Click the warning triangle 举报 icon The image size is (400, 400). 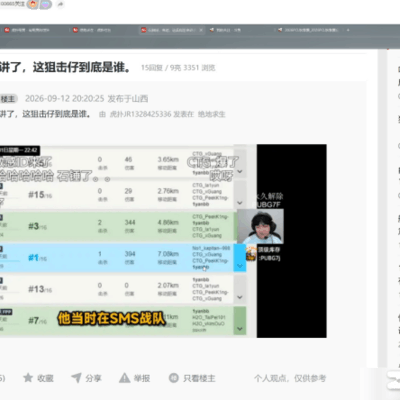(x=125, y=378)
